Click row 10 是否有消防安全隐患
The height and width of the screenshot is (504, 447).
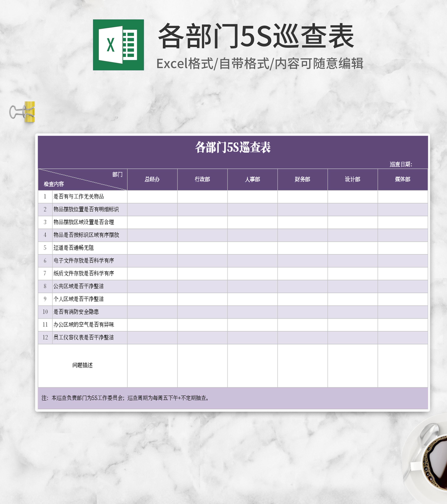tap(76, 312)
